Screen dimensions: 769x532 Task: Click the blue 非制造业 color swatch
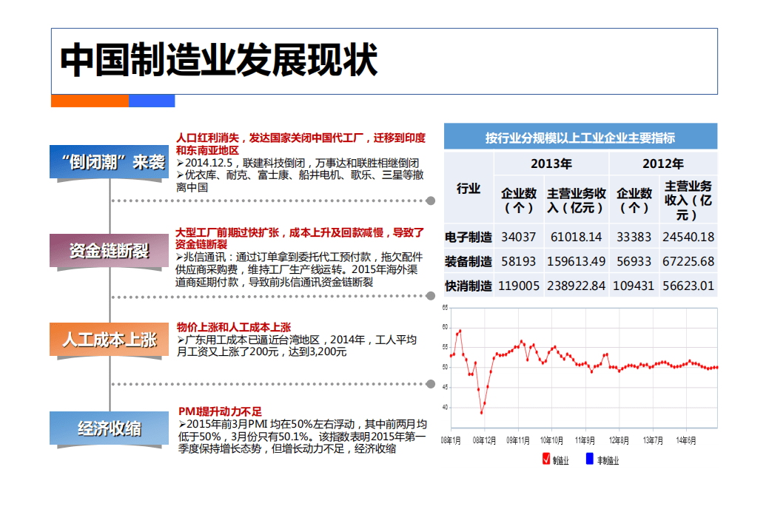590,459
